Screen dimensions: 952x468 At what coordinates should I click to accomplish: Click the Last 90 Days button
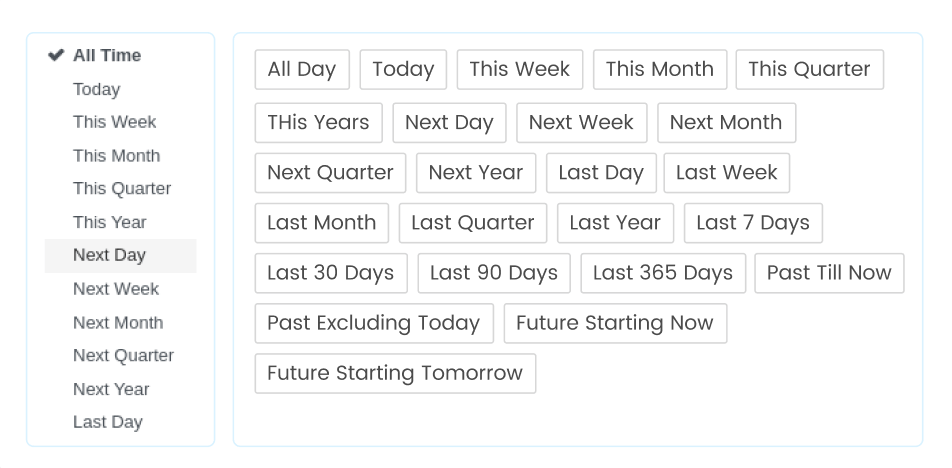(x=494, y=273)
